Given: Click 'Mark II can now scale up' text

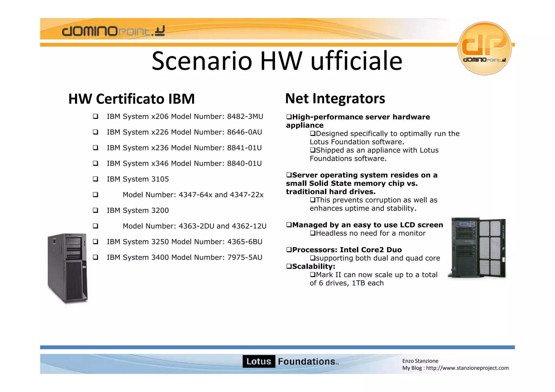Looking at the screenshot, I should [360, 275].
